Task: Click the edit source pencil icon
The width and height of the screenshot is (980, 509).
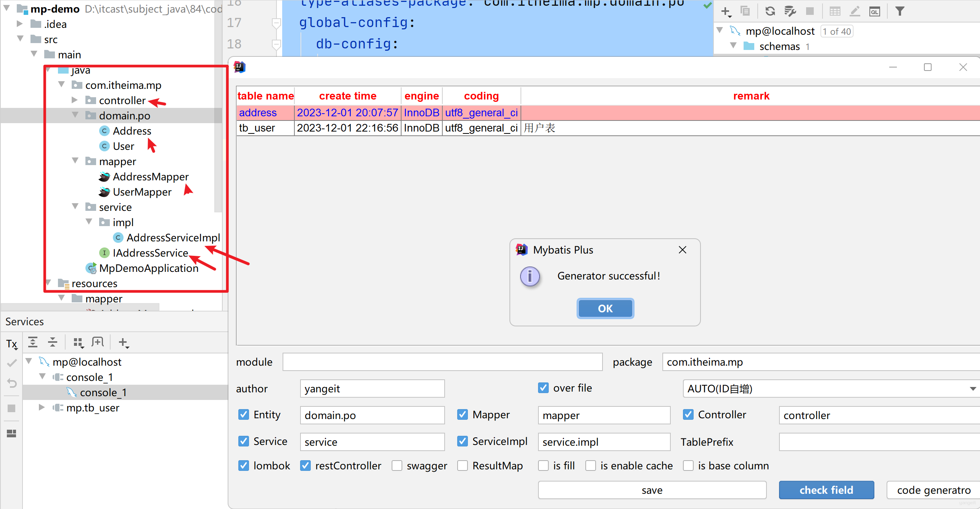Action: pos(855,11)
